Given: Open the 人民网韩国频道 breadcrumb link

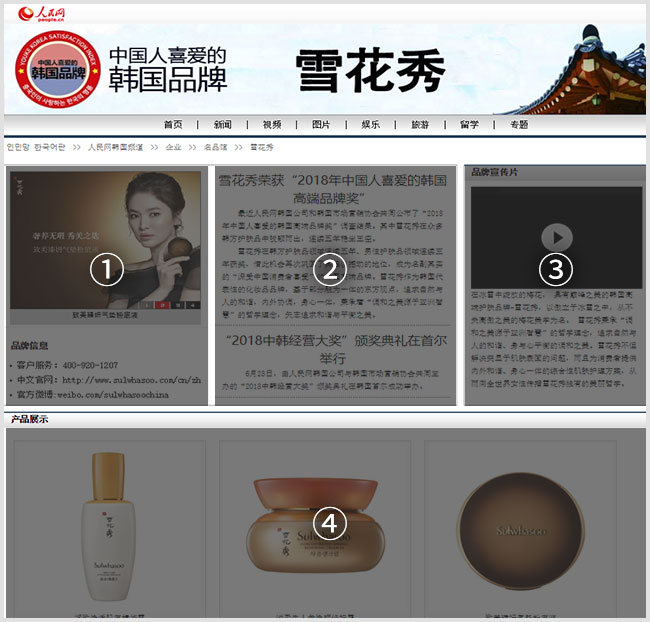Looking at the screenshot, I should (x=115, y=147).
